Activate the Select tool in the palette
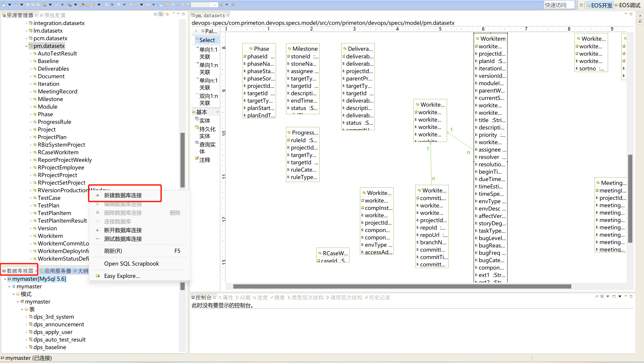 (x=207, y=40)
